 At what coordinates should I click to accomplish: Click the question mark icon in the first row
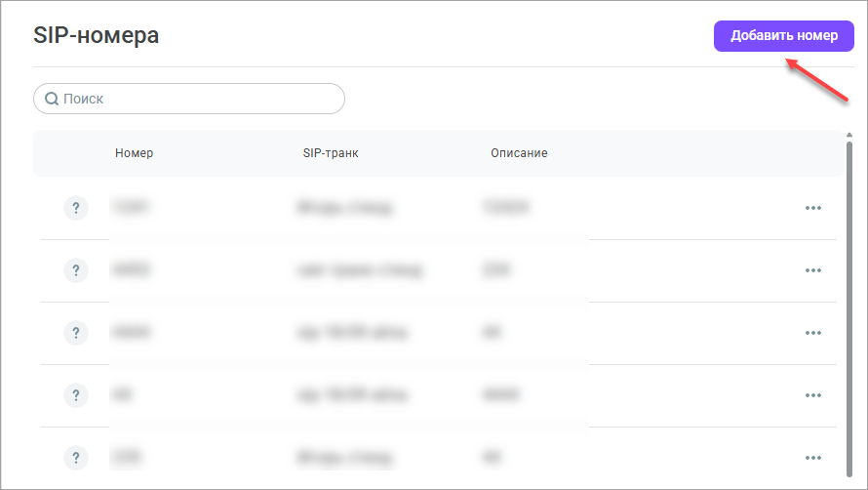point(76,208)
